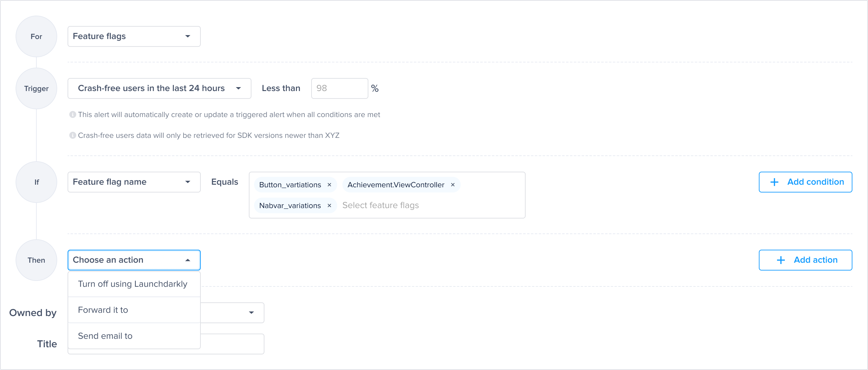Viewport: 868px width, 370px height.
Task: Open the Feature flags dropdown
Action: [x=134, y=36]
